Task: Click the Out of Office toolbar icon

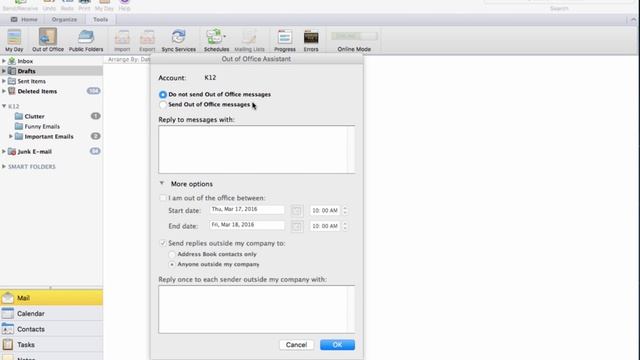Action: tap(48, 40)
